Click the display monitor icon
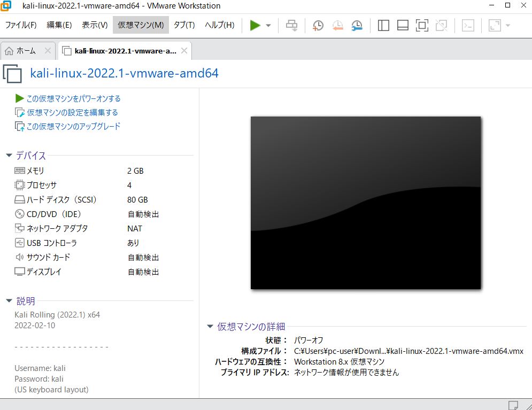 coord(20,272)
